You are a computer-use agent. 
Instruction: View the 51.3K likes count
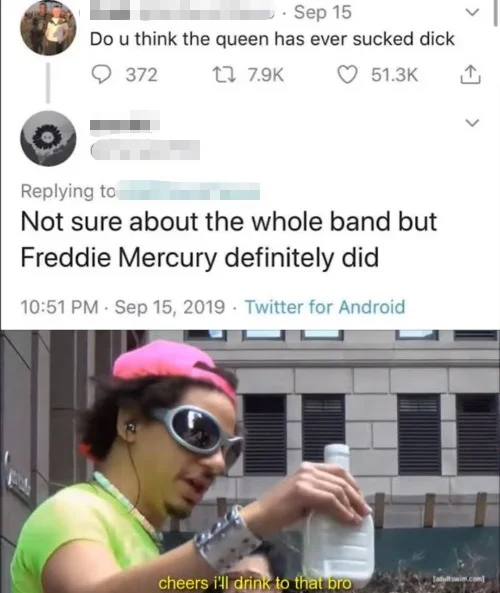(x=394, y=75)
